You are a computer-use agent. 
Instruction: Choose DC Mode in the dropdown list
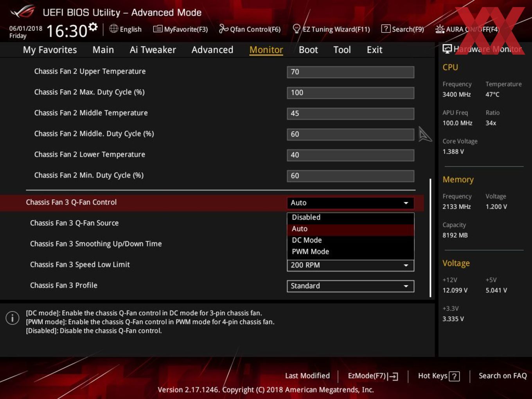click(350, 240)
